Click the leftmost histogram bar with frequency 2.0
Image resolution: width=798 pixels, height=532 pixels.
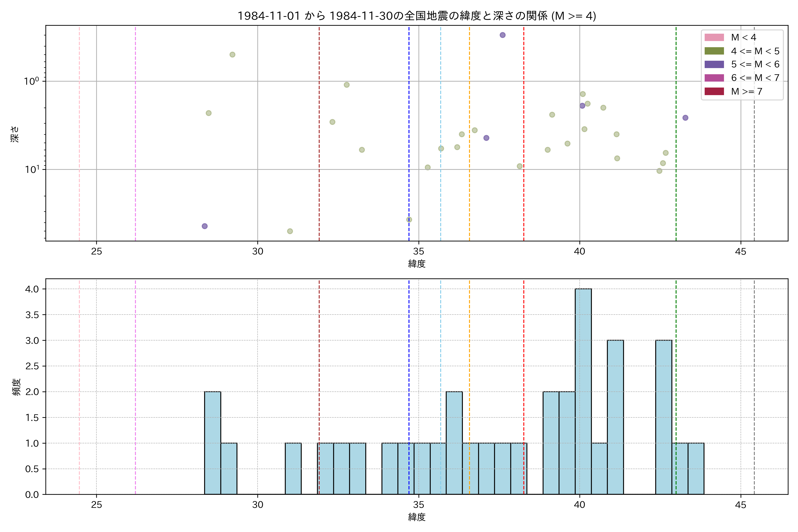pos(212,443)
